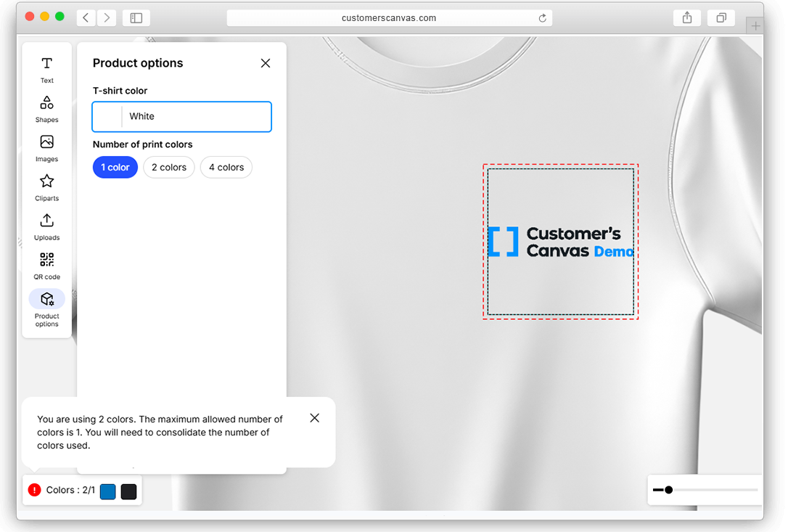Choose the 4 colors print option
The image size is (788, 532).
pos(226,168)
